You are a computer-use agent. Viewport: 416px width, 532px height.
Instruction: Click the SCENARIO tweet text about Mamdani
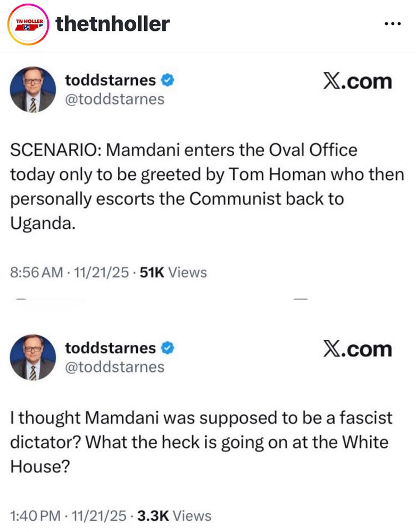pos(207,187)
